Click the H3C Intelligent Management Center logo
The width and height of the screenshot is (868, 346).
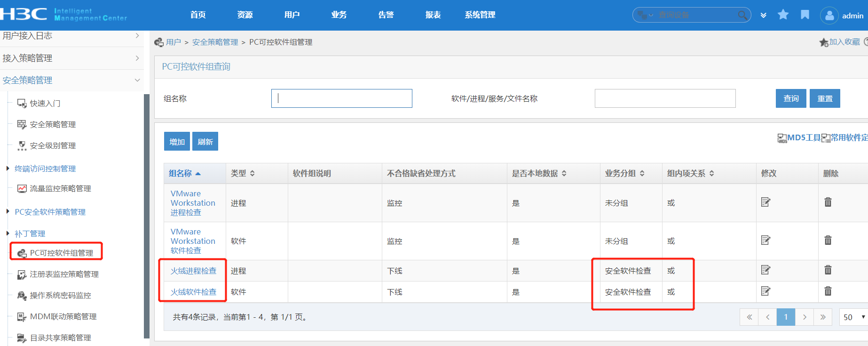tap(63, 14)
